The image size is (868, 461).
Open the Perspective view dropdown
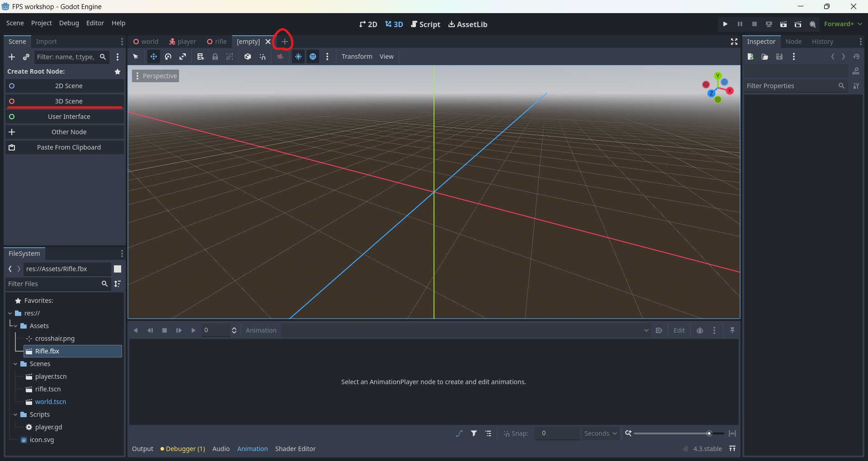coord(156,76)
